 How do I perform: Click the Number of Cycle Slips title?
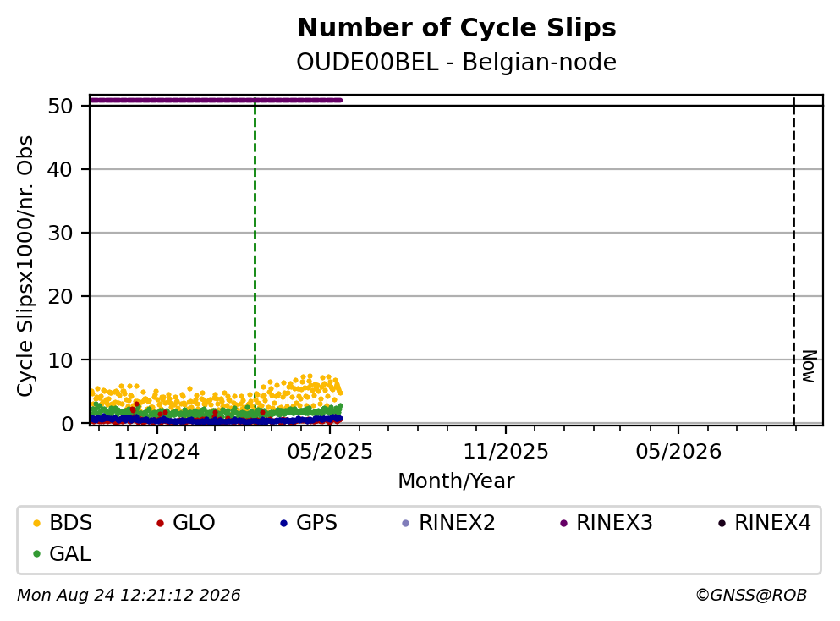tap(457, 28)
